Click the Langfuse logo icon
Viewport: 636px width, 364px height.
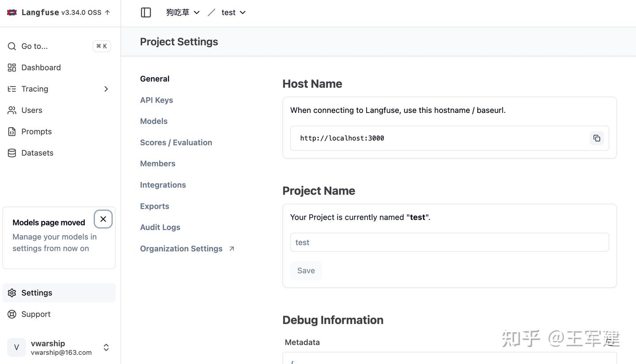(x=12, y=12)
